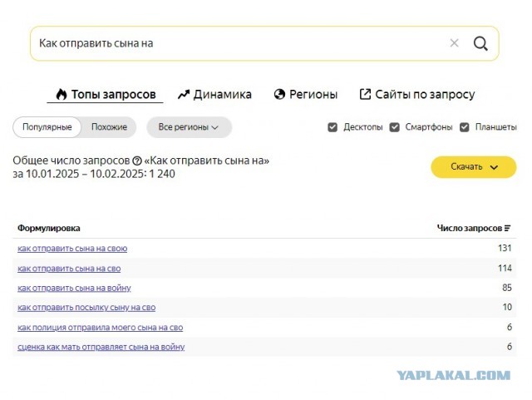Switch to the Динамика tab
This screenshot has height=400, width=532.
(x=214, y=95)
